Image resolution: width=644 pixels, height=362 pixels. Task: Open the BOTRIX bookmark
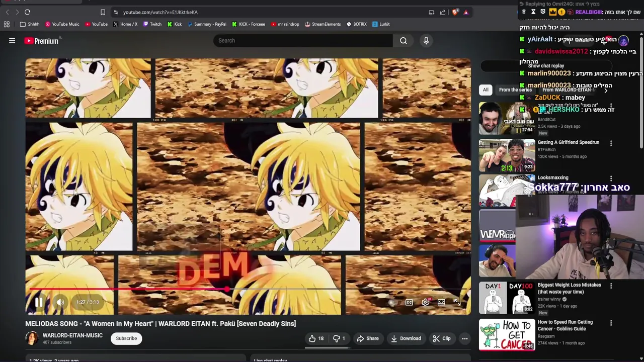pyautogui.click(x=356, y=24)
